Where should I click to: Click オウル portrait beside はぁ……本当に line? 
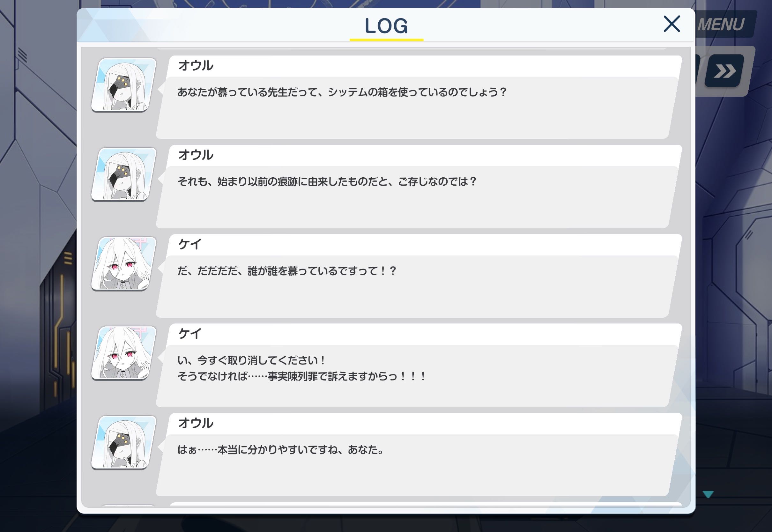124,442
